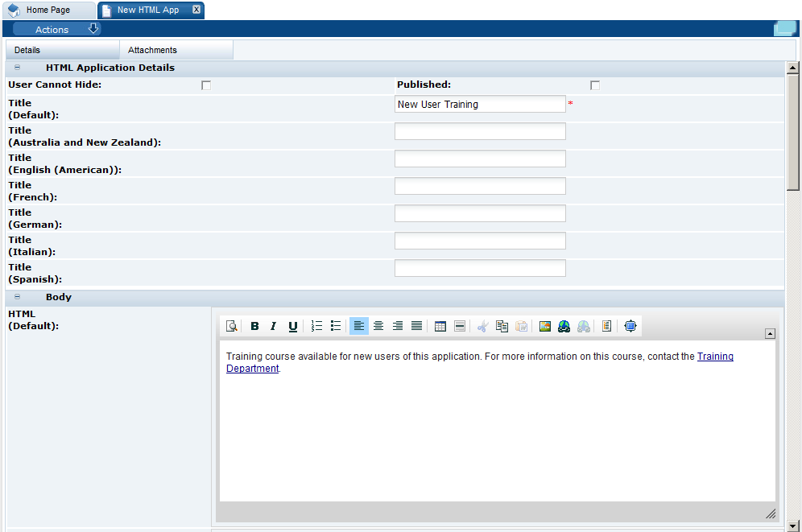Cut the selected text with scissors icon
802x532 pixels.
coord(482,326)
